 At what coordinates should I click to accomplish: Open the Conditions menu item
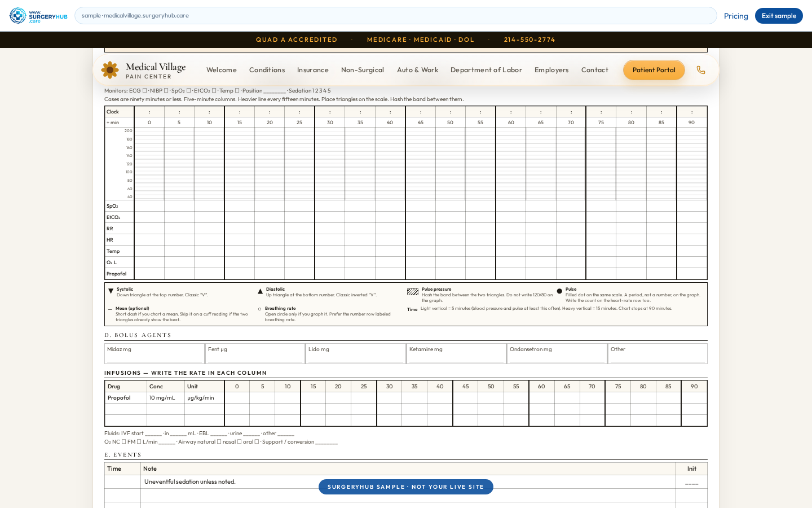(x=267, y=70)
